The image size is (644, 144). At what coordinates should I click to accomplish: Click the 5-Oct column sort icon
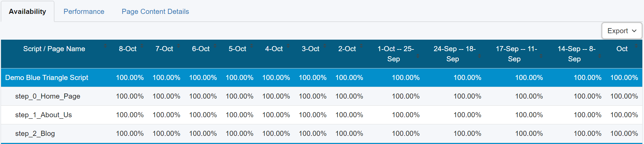click(x=252, y=46)
